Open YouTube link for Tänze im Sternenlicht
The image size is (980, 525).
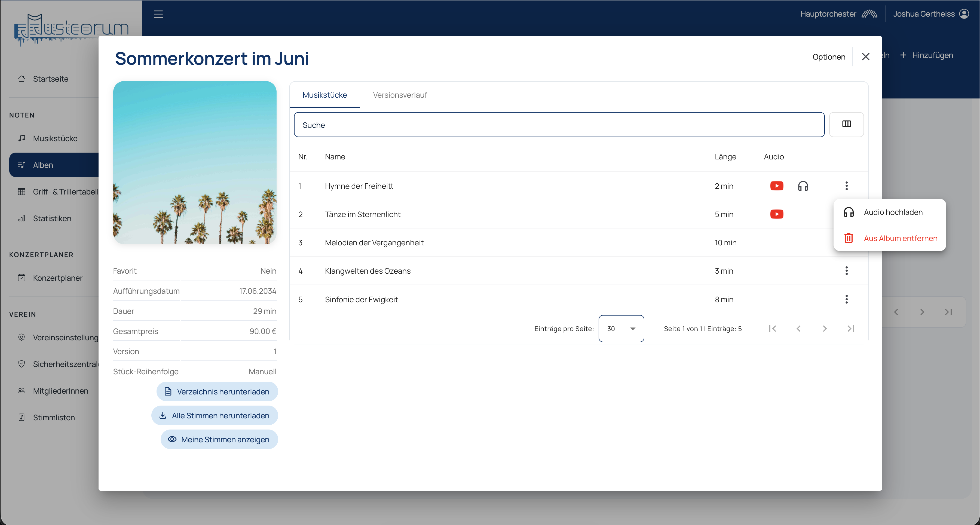[776, 214]
